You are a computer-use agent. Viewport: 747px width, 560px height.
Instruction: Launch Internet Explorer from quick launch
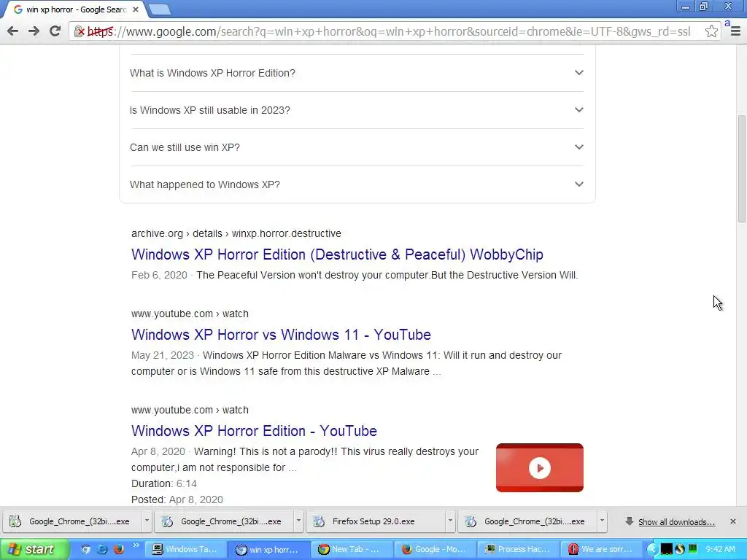coord(102,550)
